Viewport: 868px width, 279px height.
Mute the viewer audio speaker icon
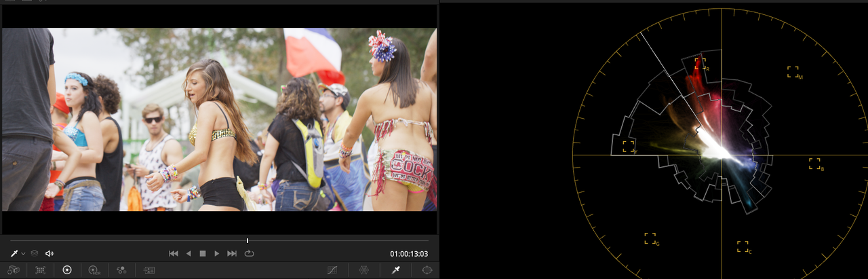50,253
